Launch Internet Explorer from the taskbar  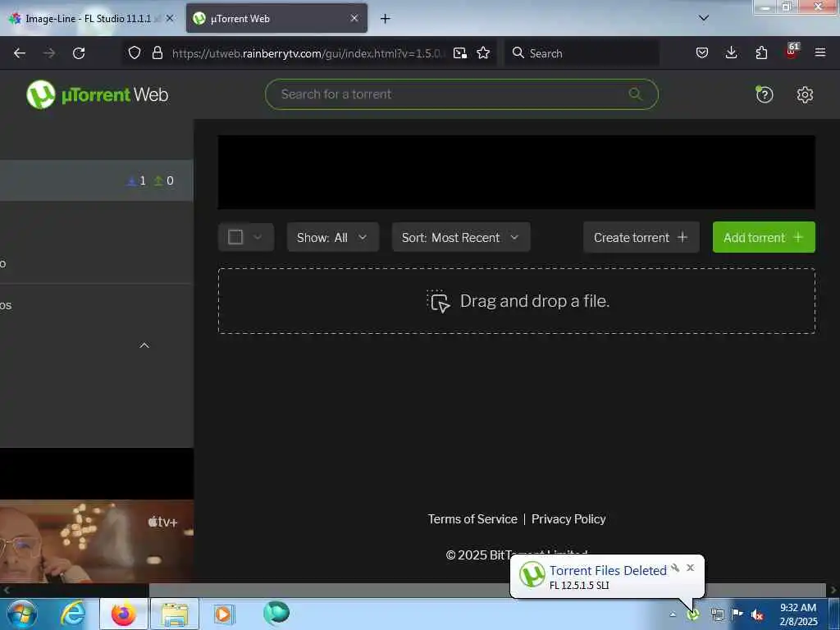[x=72, y=614]
